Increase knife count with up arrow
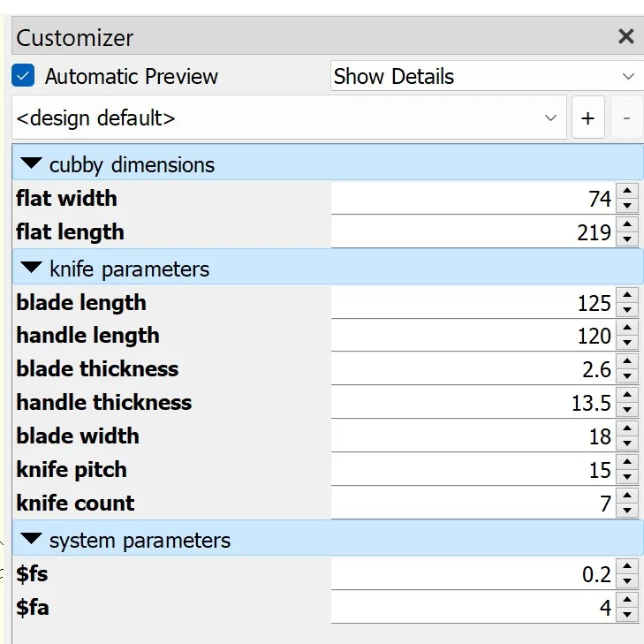644x644 pixels. (627, 497)
